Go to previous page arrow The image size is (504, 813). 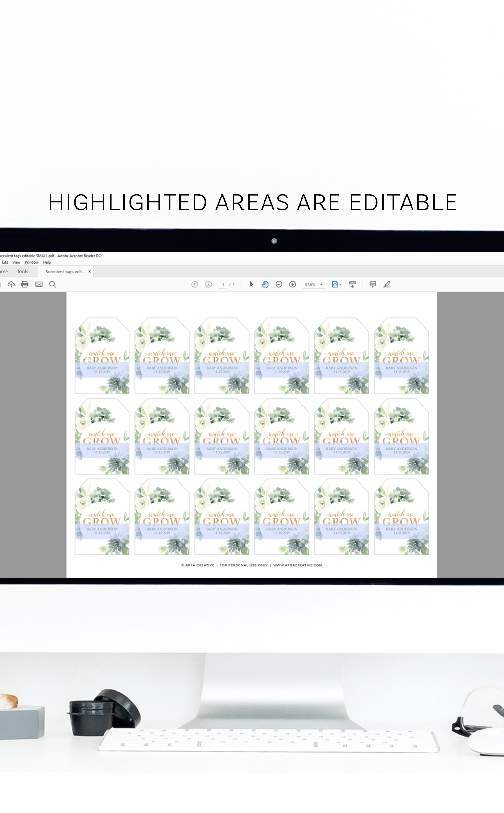point(195,284)
